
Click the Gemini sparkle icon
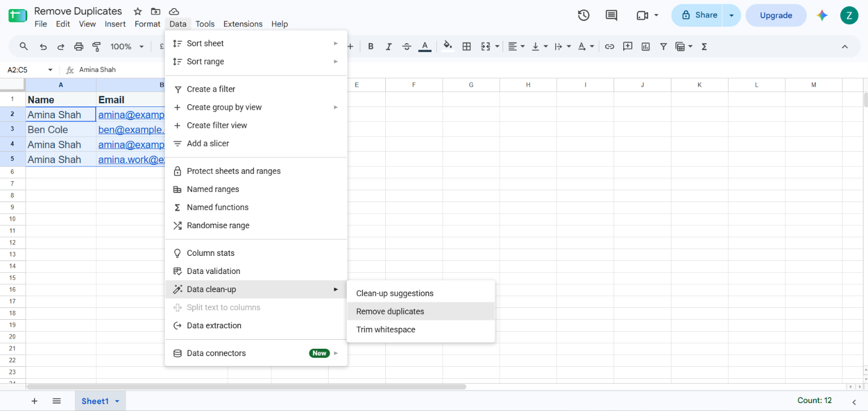pos(823,15)
